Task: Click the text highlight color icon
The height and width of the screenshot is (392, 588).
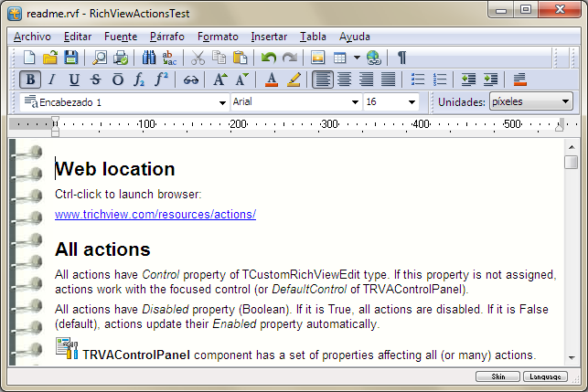Action: [294, 79]
